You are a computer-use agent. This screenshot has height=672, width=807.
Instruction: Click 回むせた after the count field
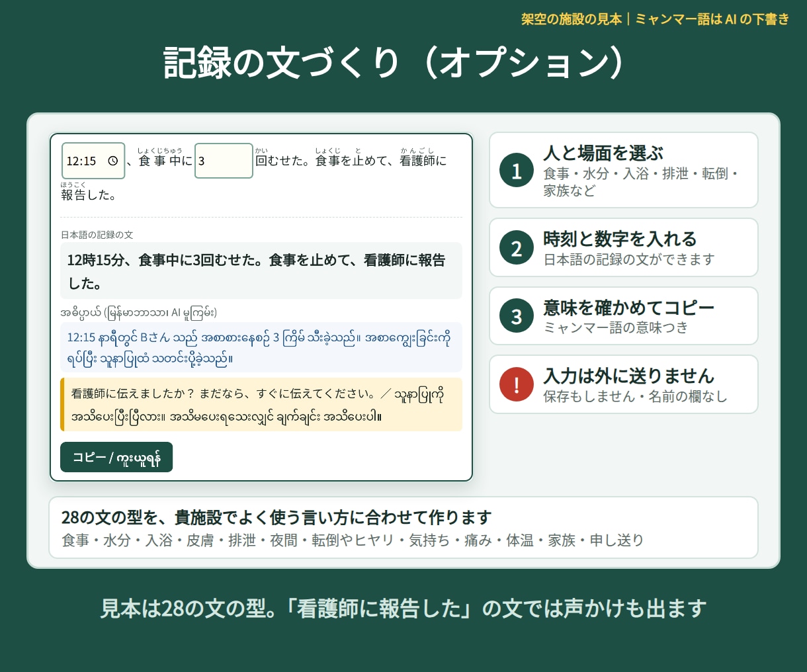(283, 161)
